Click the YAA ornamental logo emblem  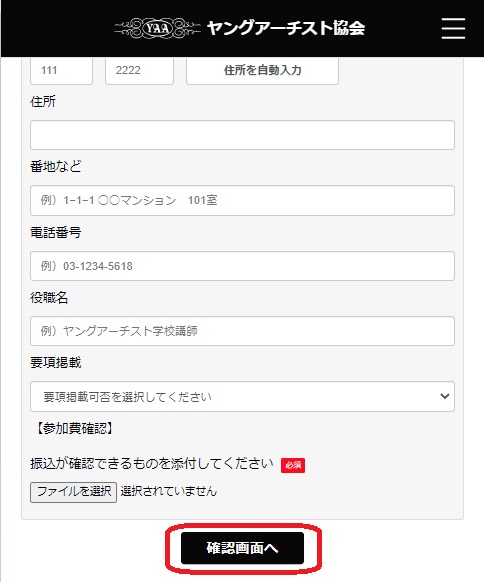pos(157,28)
